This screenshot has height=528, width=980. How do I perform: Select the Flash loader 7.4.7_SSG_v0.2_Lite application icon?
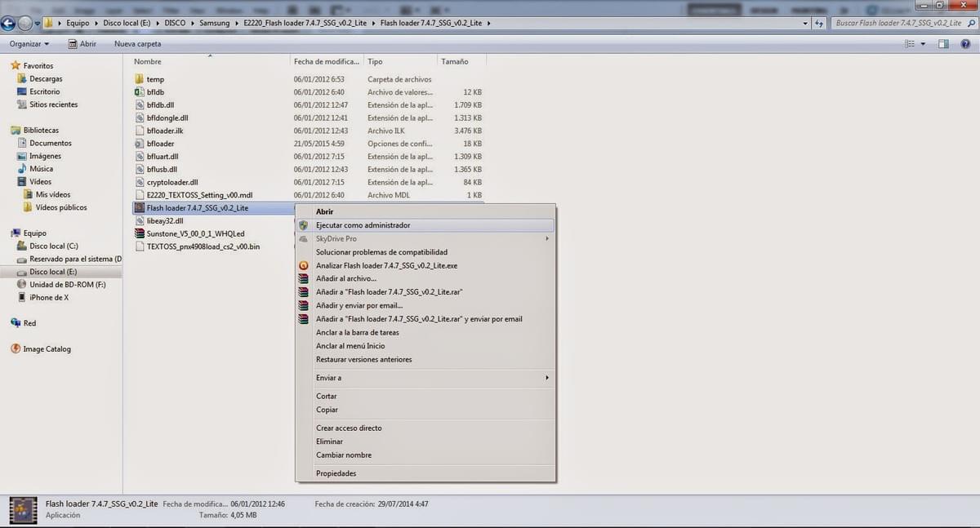click(x=139, y=208)
